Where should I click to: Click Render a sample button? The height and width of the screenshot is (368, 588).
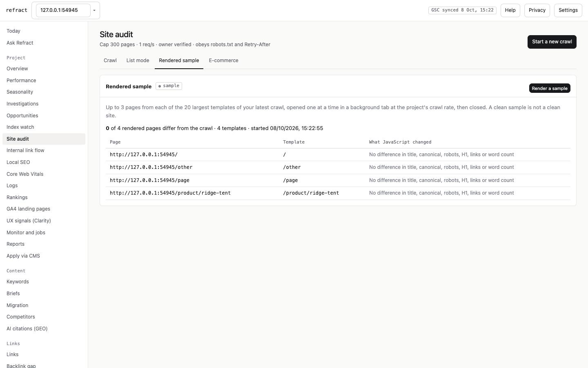click(550, 88)
